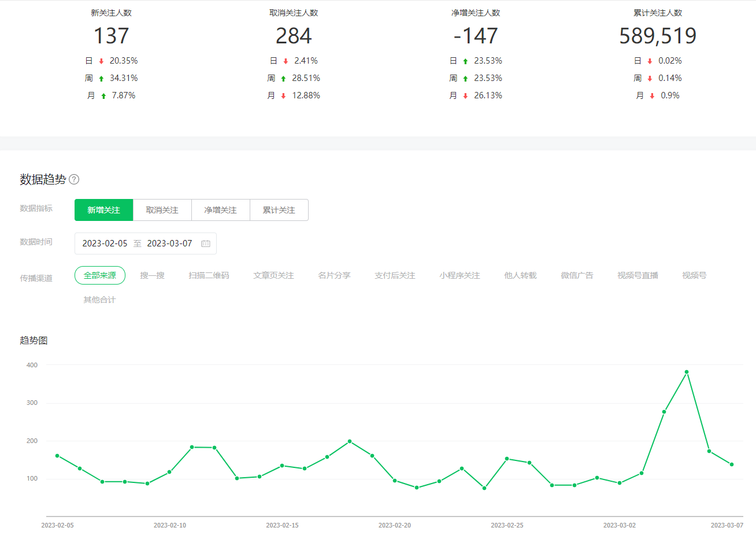Select the 小程序关注 channel
Image resolution: width=756 pixels, height=535 pixels.
459,275
